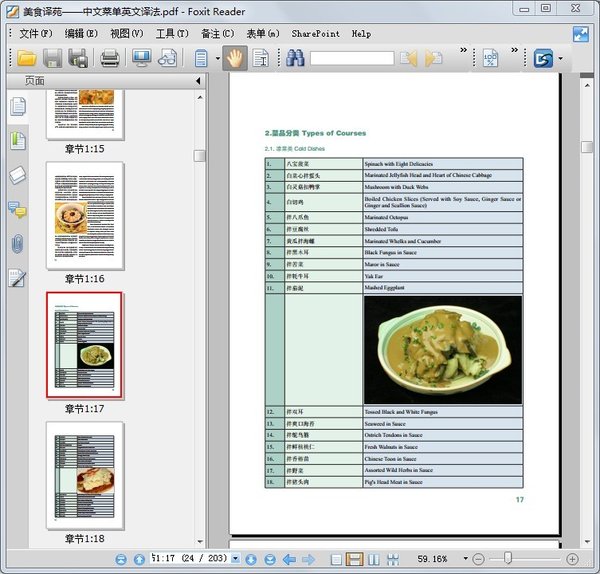The image size is (600, 574).
Task: Select the 章节1:18 page thumbnail
Action: (x=85, y=475)
